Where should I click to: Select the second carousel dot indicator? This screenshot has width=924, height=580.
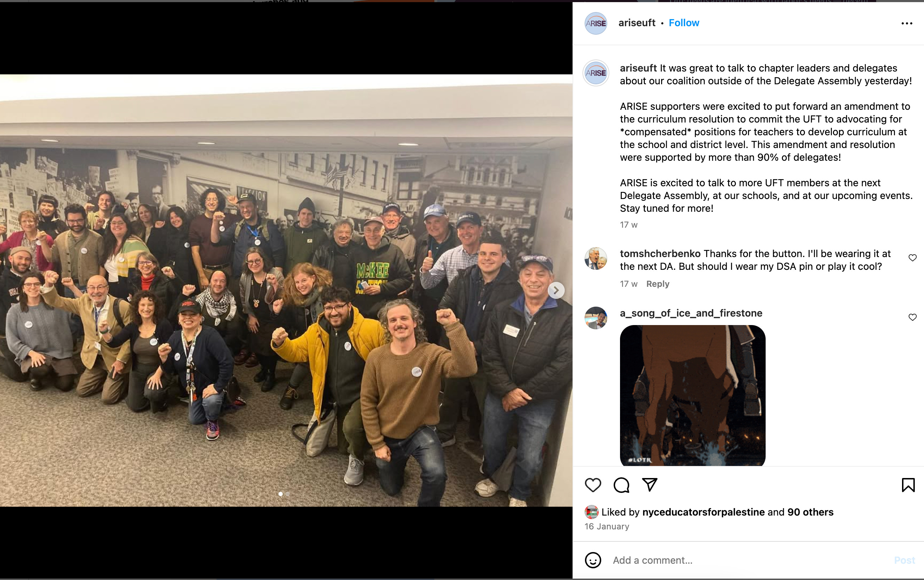tap(288, 494)
